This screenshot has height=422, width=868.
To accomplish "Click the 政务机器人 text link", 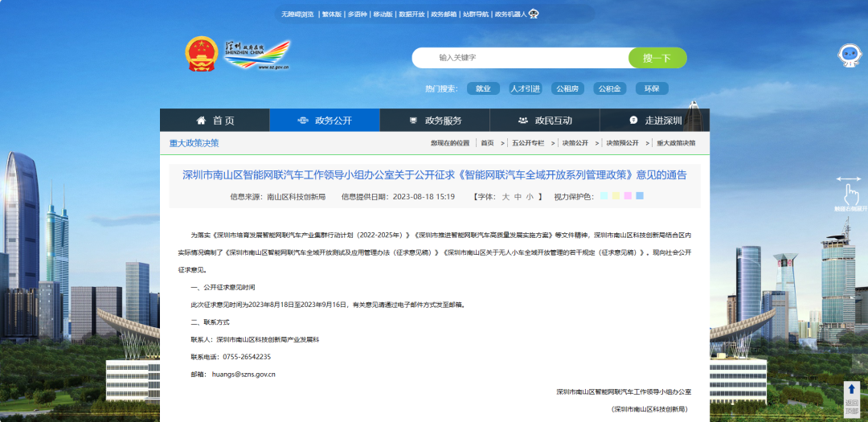I will coord(510,14).
